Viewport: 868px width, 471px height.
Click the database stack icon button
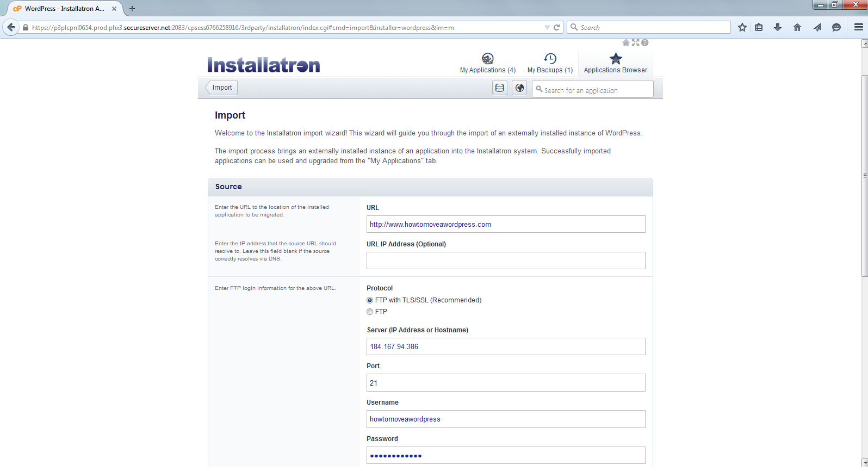(500, 88)
